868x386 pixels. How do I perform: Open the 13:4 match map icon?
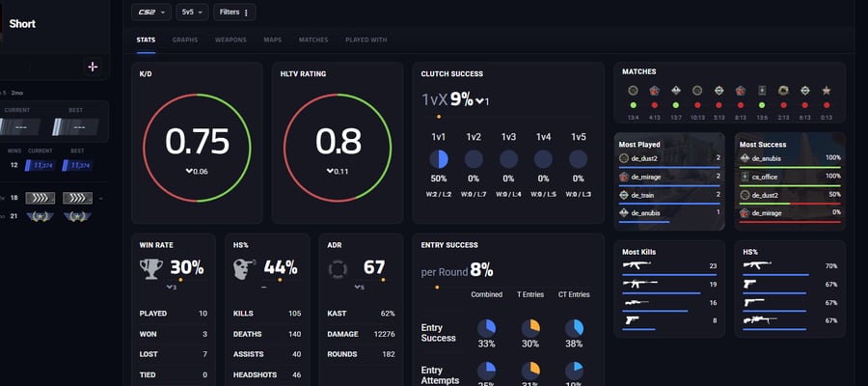634,91
